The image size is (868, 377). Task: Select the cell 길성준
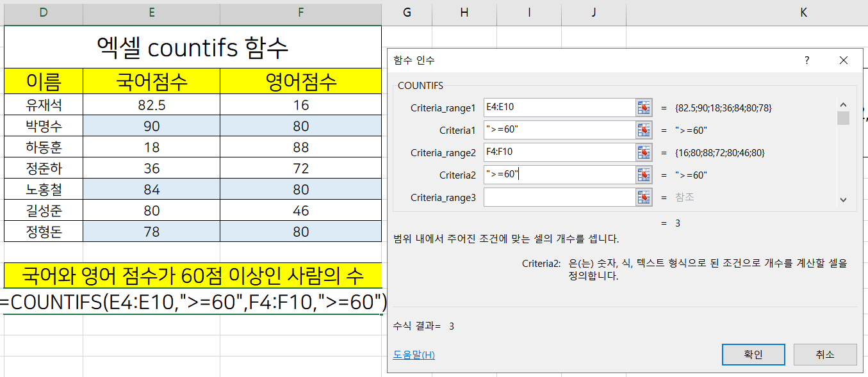44,211
